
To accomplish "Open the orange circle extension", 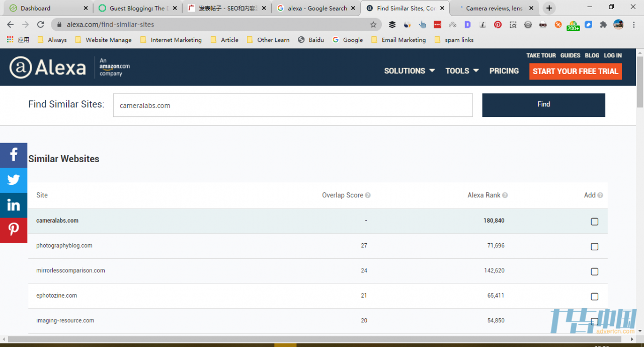I will click(x=558, y=24).
